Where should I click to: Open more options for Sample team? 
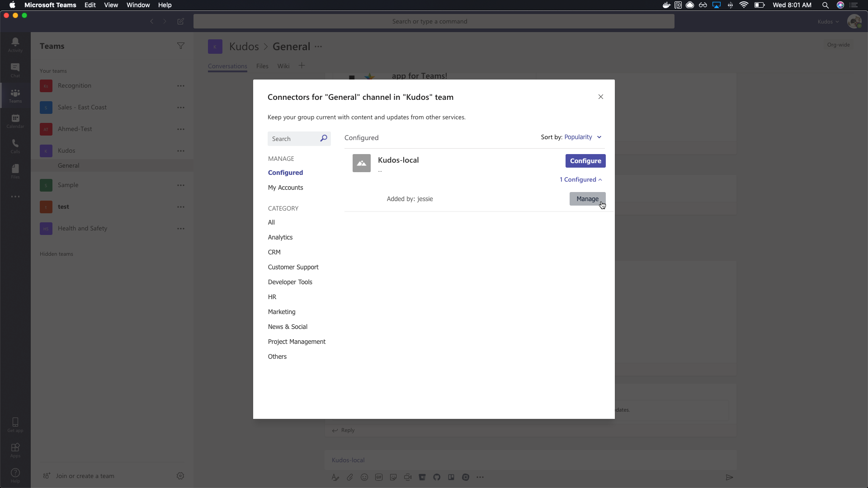(x=181, y=185)
